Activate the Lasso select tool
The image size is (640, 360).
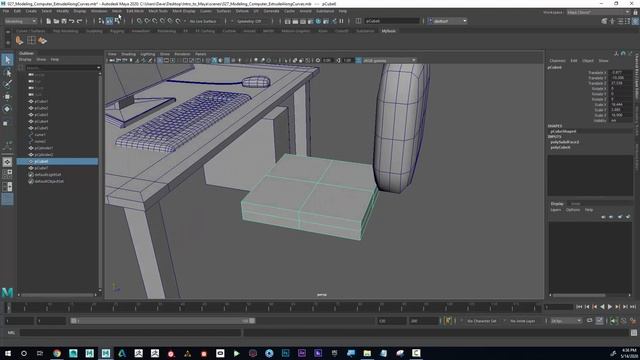point(7,72)
